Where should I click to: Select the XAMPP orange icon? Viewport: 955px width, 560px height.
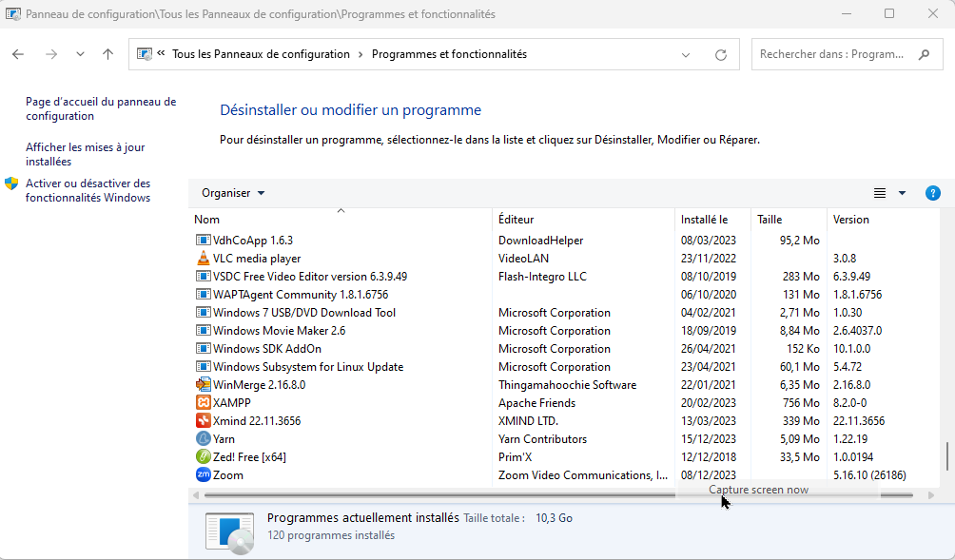pyautogui.click(x=203, y=403)
